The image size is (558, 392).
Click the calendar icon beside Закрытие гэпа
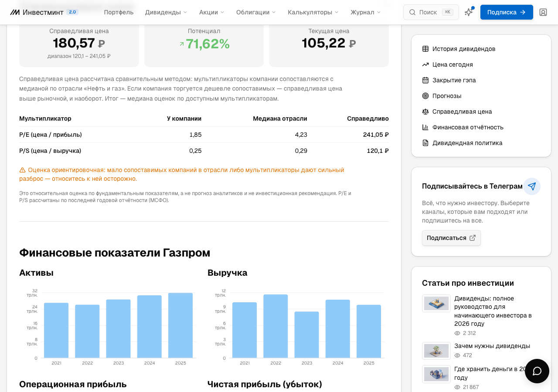click(425, 80)
